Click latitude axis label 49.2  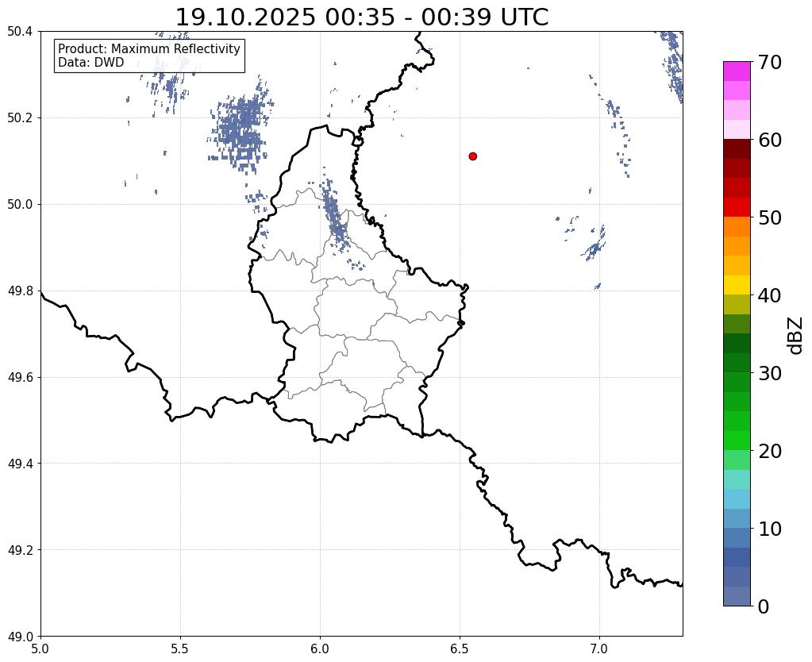click(x=20, y=550)
